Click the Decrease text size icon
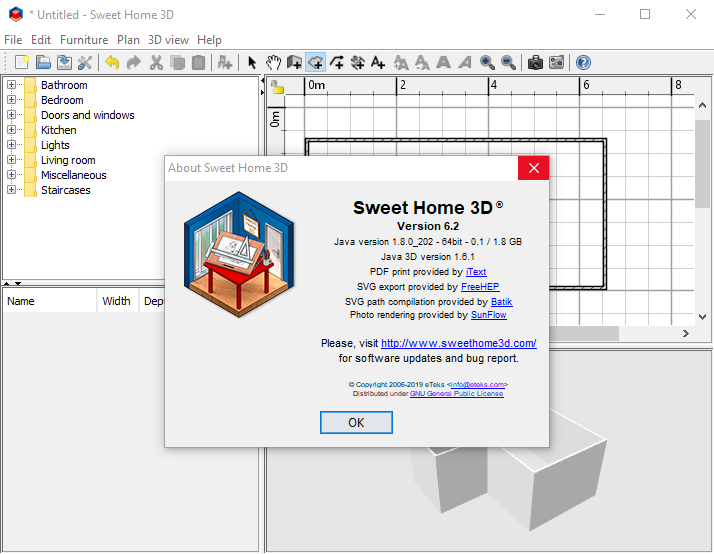Viewport: 714px width, 554px height. coord(422,62)
